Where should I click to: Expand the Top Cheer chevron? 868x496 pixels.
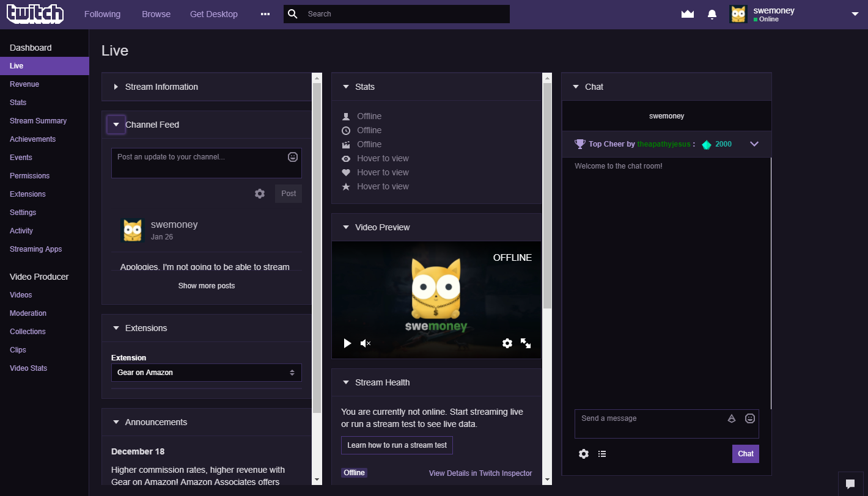tap(754, 144)
